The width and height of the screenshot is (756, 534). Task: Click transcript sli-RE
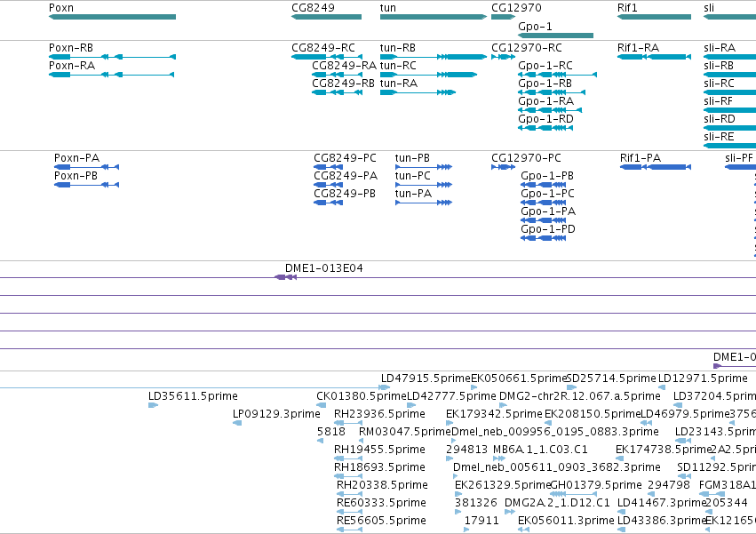click(719, 137)
